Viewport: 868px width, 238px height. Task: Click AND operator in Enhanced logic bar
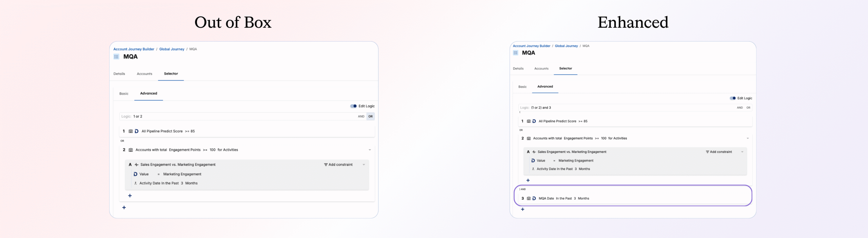[739, 108]
